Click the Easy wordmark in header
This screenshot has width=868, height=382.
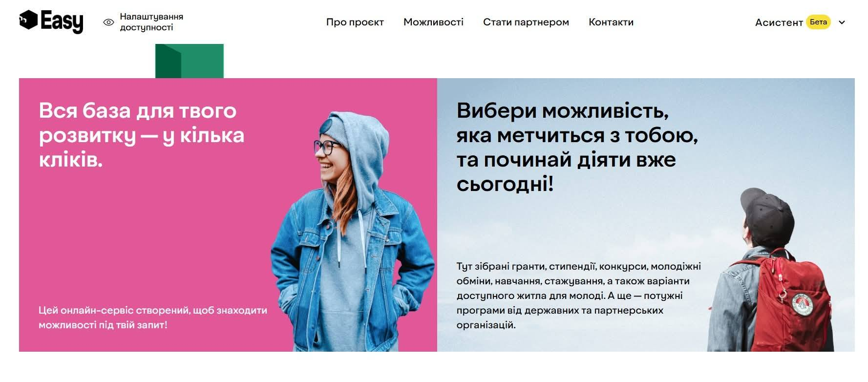tap(62, 21)
